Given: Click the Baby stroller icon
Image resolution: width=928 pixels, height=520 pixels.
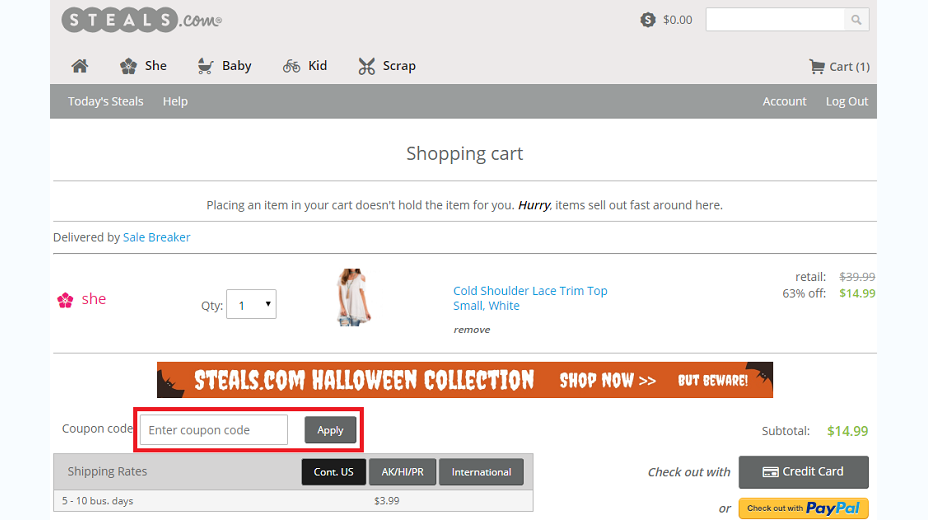Looking at the screenshot, I should [x=205, y=66].
